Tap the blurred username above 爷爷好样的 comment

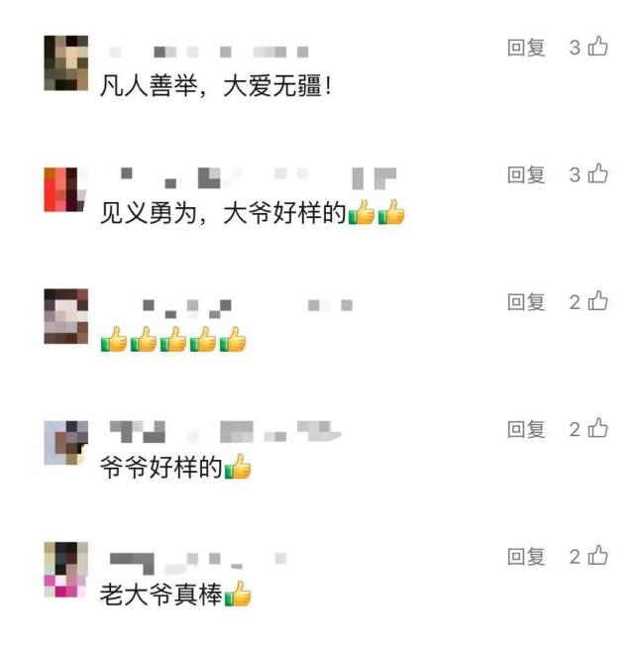[x=225, y=432]
